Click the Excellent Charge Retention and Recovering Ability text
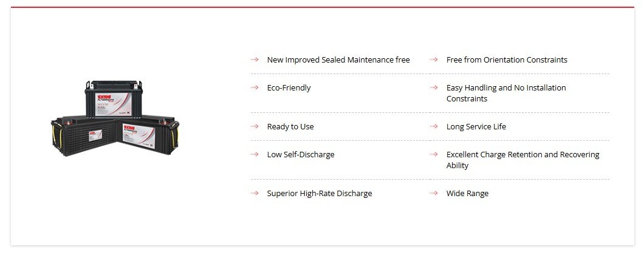Viewport: 644px width, 255px height. click(522, 160)
